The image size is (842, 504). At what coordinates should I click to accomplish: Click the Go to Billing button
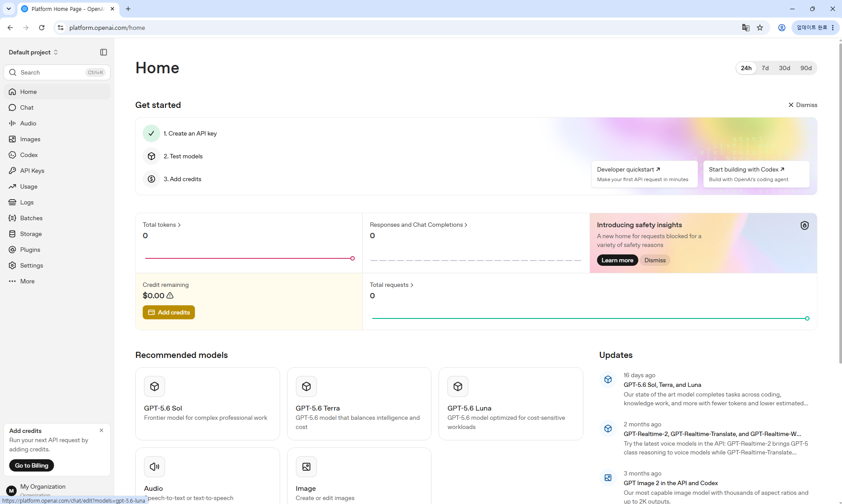[32, 465]
